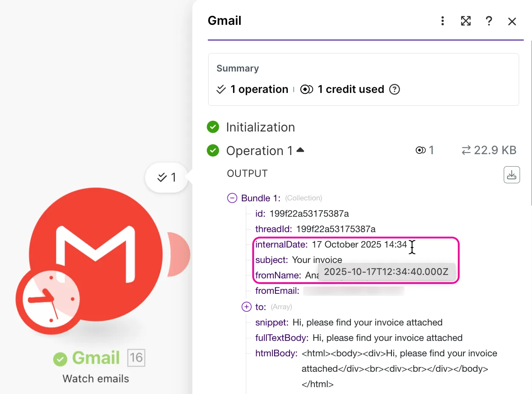Click the Bundle 1 label
Screen dimensions: 532x394
261,198
